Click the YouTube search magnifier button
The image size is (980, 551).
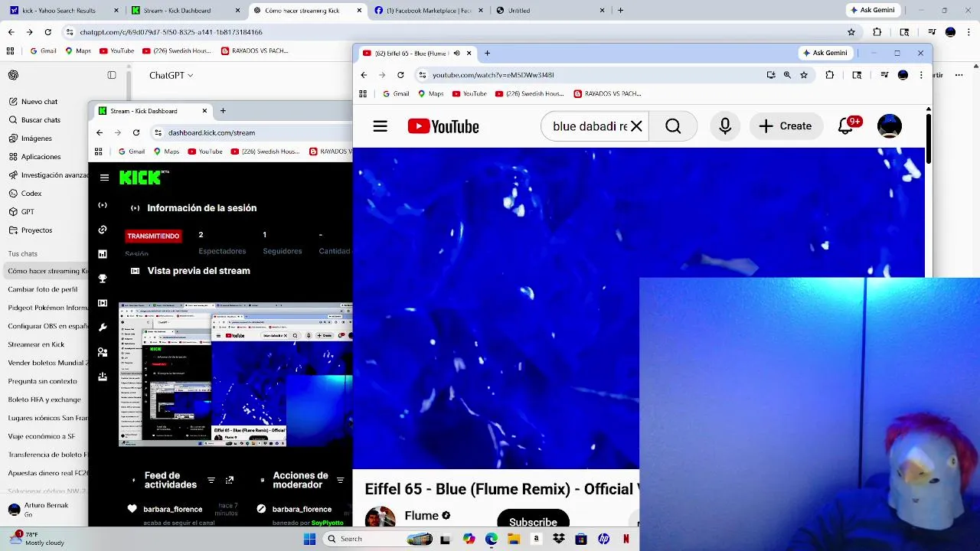click(673, 126)
